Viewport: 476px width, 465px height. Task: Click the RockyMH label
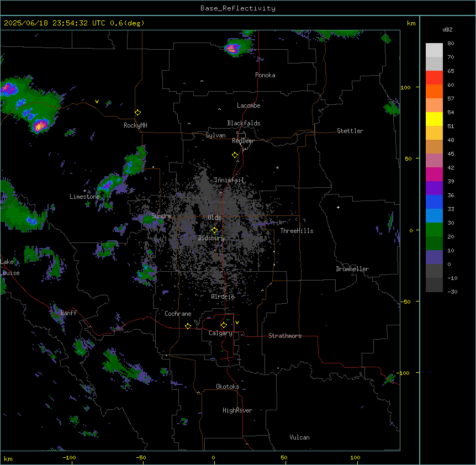coord(135,125)
